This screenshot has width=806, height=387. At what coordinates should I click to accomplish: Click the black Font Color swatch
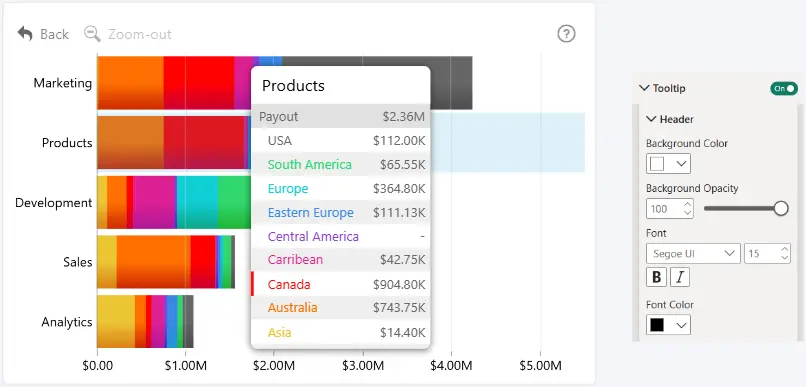(657, 325)
